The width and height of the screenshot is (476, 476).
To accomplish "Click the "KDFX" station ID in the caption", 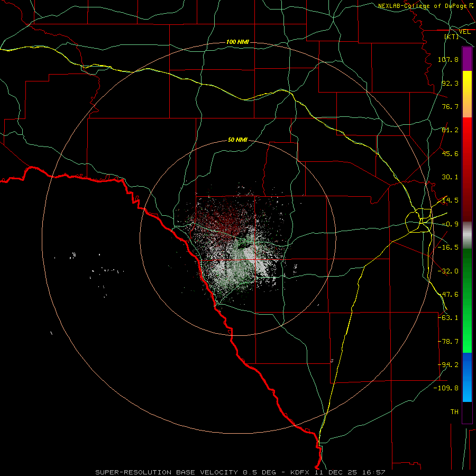I will pyautogui.click(x=300, y=472).
